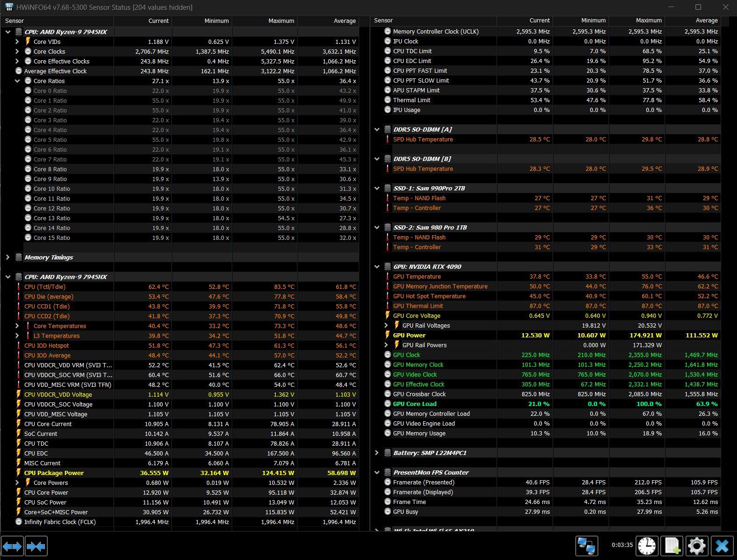
Task: Expand the Core Temperatures row
Action: click(17, 326)
